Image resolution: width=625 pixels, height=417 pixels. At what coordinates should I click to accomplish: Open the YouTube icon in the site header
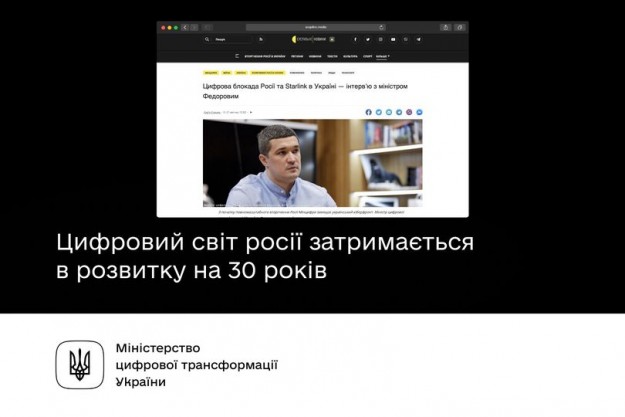tap(392, 40)
